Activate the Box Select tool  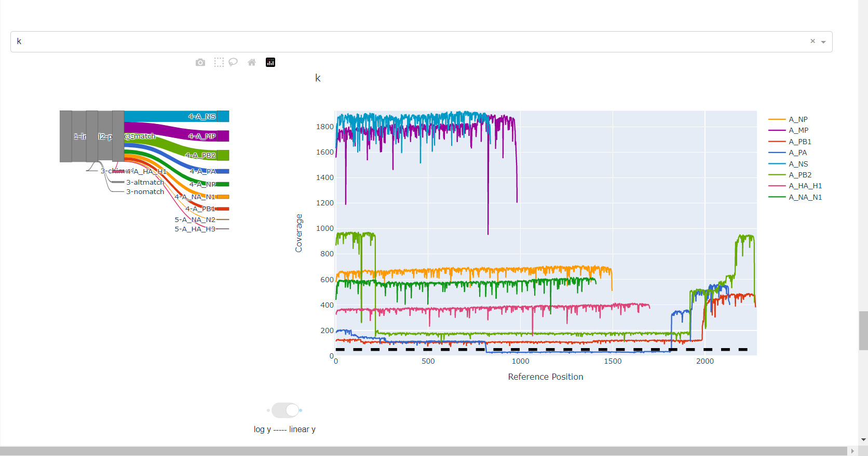[219, 62]
